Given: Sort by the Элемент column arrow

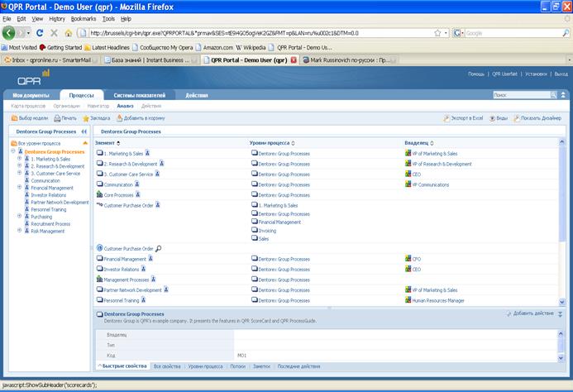Looking at the screenshot, I should 118,143.
